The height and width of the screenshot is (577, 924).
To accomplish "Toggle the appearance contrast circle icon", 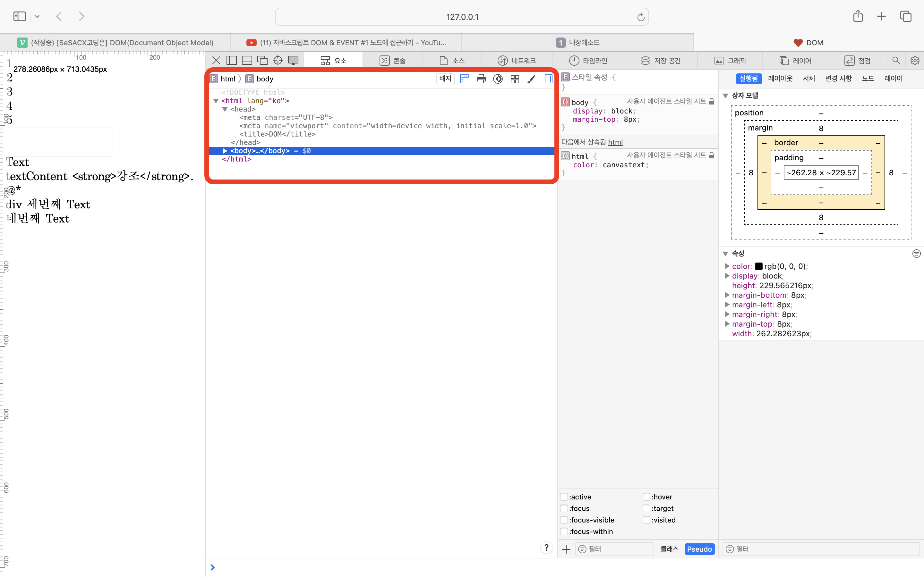I will pos(498,79).
